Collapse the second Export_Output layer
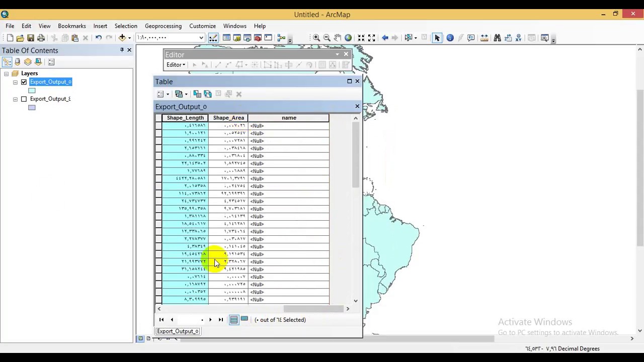The image size is (644, 362). click(15, 99)
